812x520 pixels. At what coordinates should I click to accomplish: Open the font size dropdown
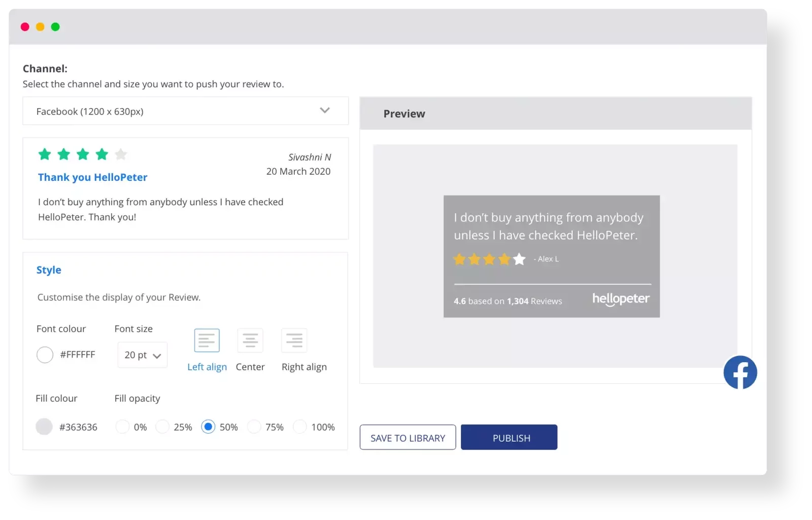(142, 355)
